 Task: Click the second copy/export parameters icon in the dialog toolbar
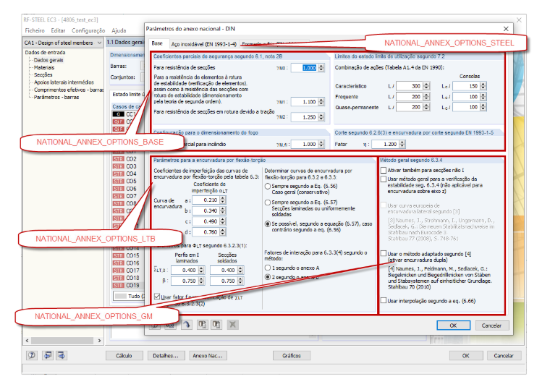click(x=216, y=325)
